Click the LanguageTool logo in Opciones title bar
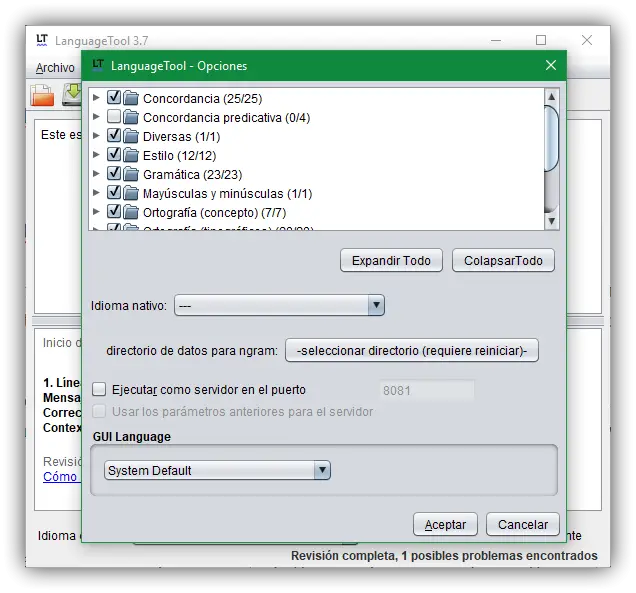636x593 pixels. (x=98, y=65)
